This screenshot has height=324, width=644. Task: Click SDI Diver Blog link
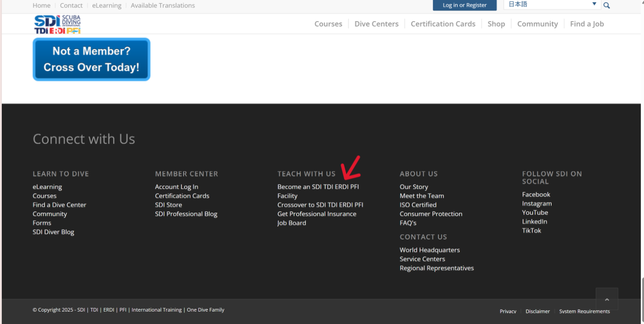tap(54, 232)
